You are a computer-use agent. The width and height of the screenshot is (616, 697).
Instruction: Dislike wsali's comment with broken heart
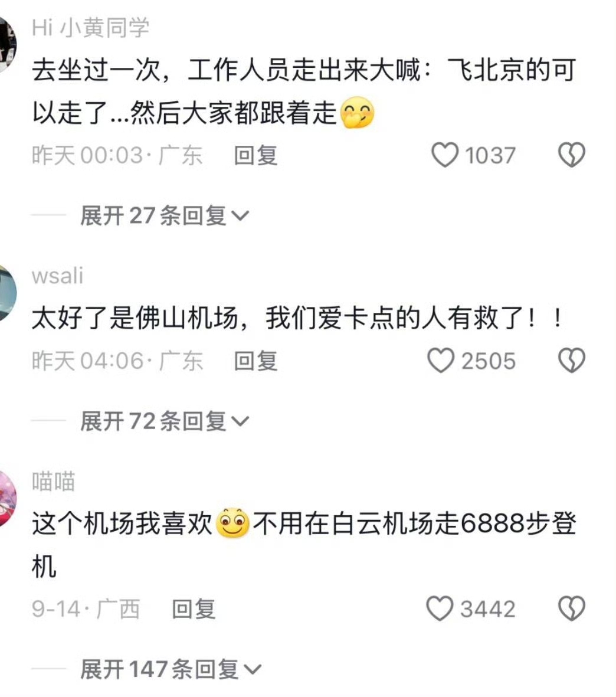coord(572,360)
